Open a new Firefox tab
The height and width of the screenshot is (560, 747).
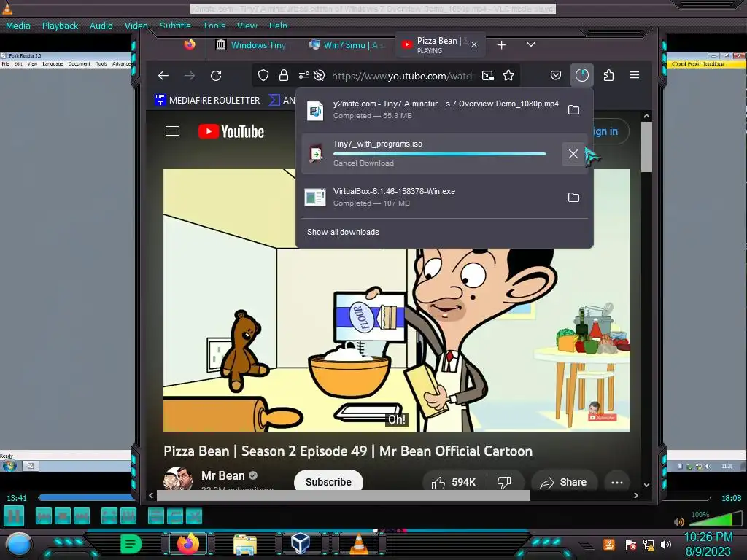pyautogui.click(x=501, y=44)
